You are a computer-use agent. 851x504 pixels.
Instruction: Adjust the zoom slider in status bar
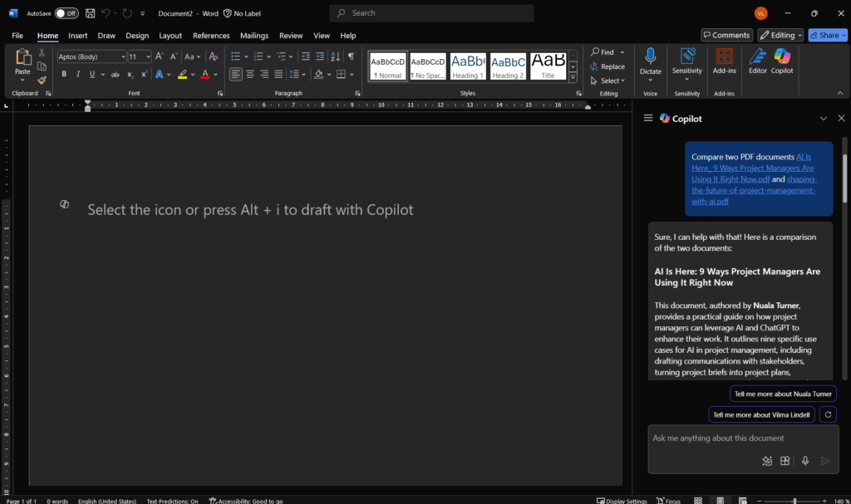tap(794, 501)
